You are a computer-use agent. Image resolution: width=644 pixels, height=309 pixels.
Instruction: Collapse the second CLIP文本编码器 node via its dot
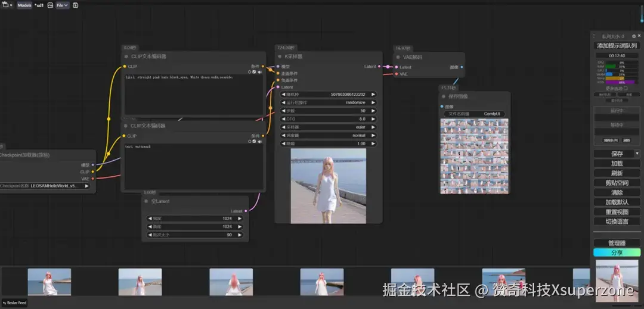pyautogui.click(x=126, y=126)
